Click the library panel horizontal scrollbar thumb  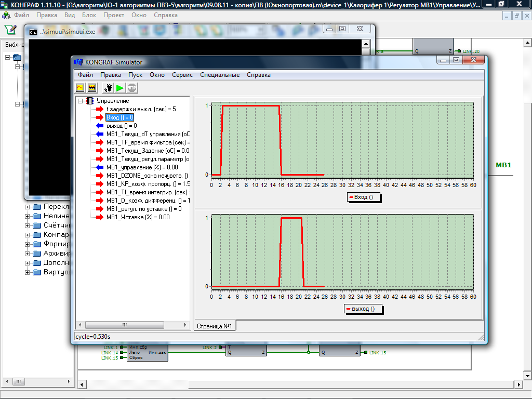(19, 381)
